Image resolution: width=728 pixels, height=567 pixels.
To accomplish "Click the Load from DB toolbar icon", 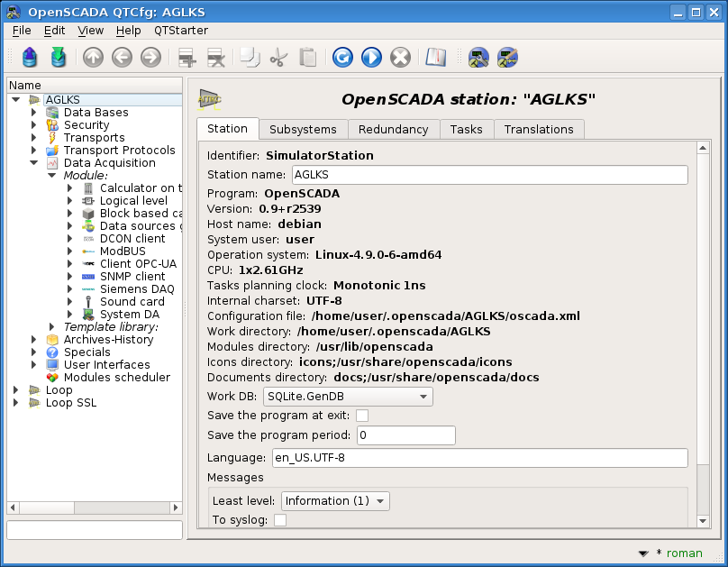I will tap(29, 58).
